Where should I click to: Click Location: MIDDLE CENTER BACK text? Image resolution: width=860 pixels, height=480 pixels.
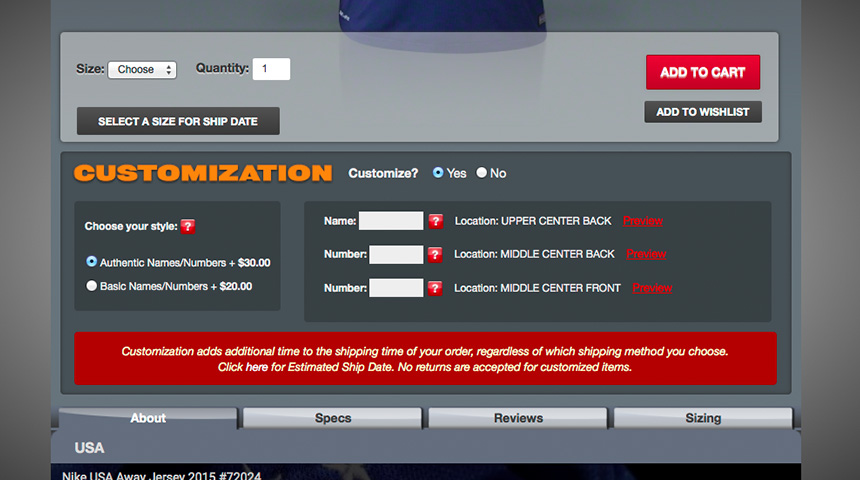click(534, 254)
